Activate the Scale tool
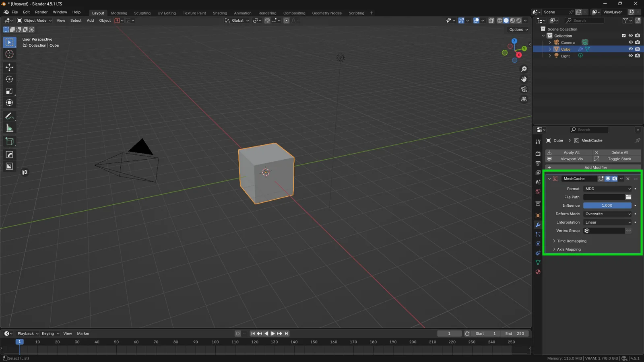The image size is (644, 362). click(x=9, y=91)
